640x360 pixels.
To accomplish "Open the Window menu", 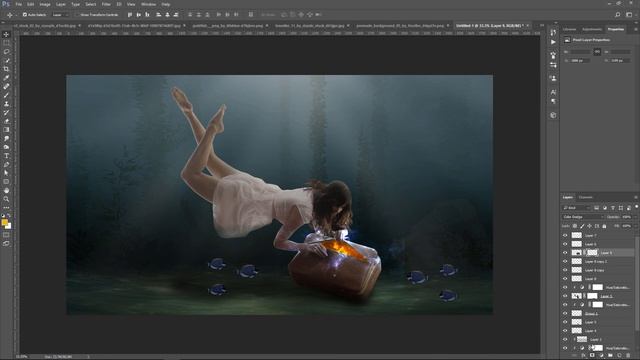I will pyautogui.click(x=148, y=4).
